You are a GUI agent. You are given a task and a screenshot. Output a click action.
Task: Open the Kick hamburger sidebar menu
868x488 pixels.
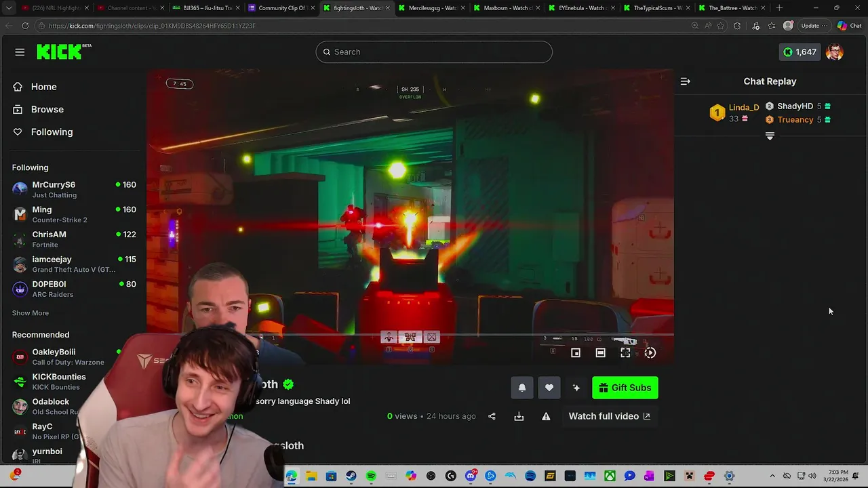20,52
